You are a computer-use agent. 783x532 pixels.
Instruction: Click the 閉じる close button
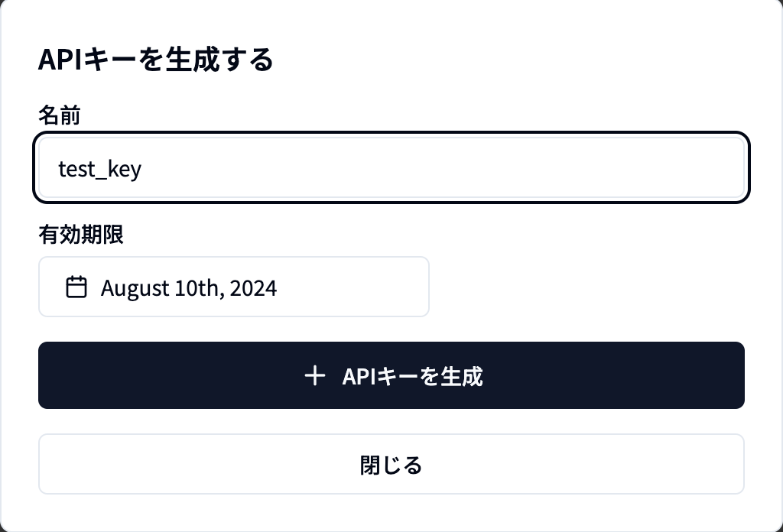click(391, 464)
